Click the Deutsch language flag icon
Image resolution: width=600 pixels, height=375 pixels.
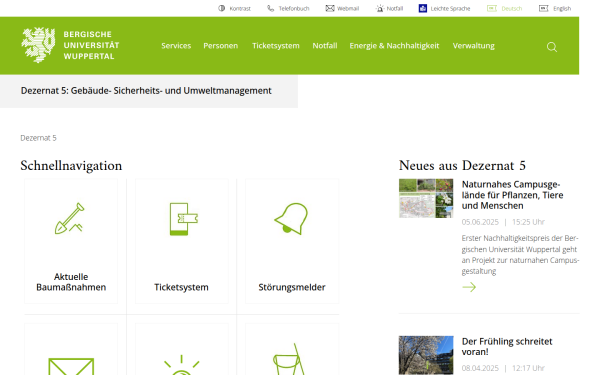point(492,8)
